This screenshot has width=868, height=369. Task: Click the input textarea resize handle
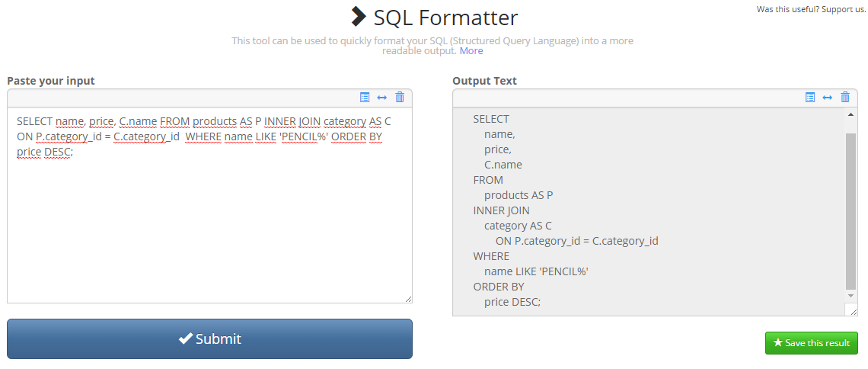408,300
